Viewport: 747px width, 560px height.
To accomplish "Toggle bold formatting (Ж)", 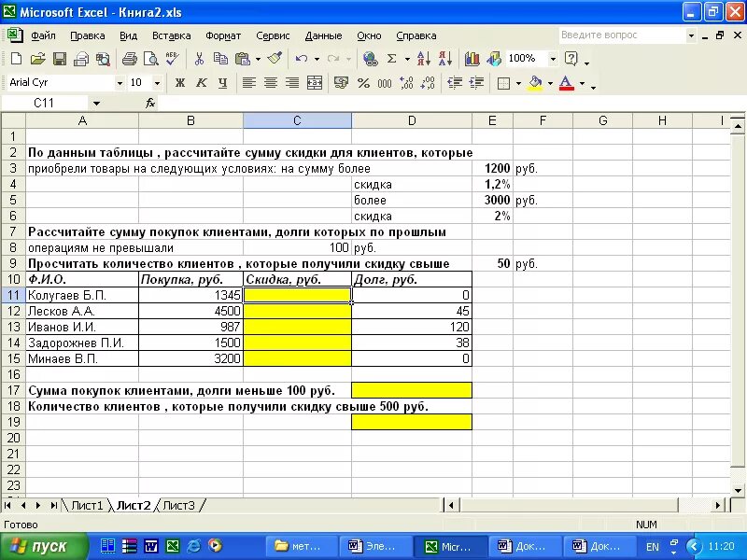I will point(179,83).
